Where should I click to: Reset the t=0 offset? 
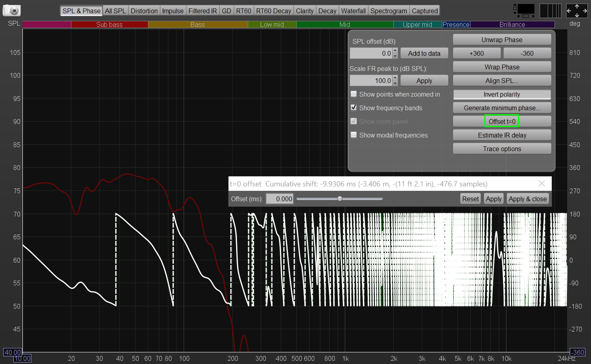pos(470,199)
